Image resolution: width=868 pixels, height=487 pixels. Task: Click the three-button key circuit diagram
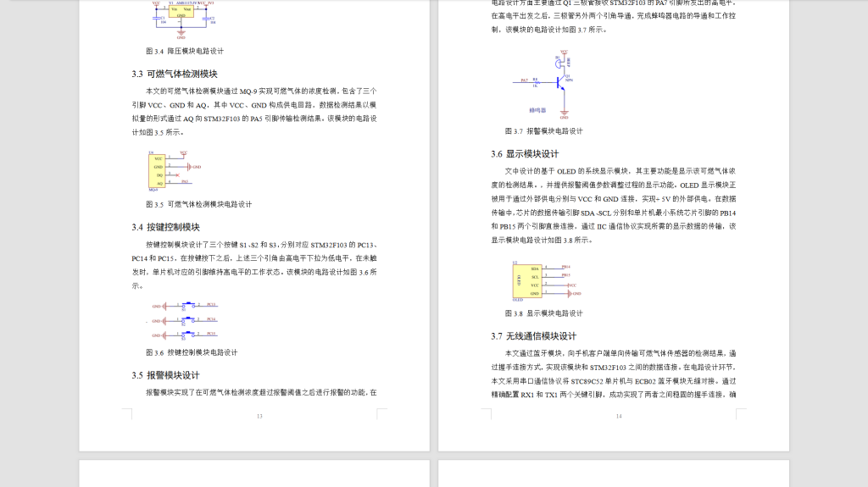point(186,320)
